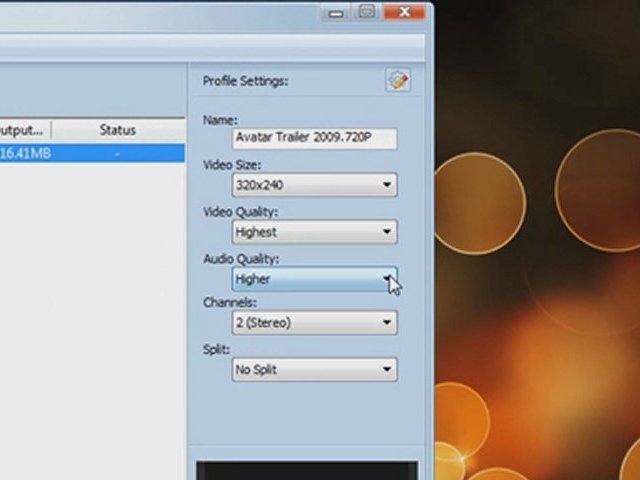Click the Status cell of the selected row
The image size is (640, 480).
[x=118, y=153]
